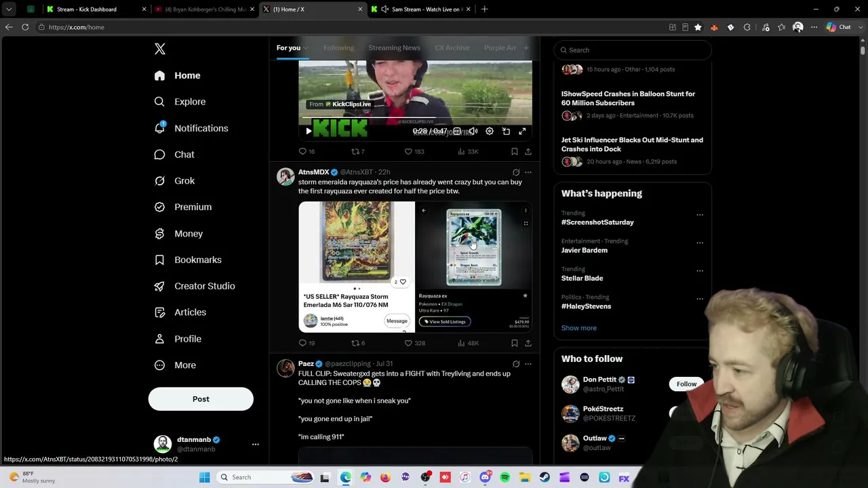This screenshot has width=868, height=488.
Task: Open the Explore page
Action: point(180,102)
